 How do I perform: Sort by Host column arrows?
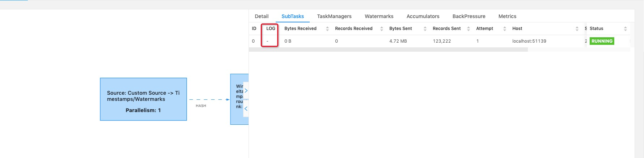[x=577, y=29]
